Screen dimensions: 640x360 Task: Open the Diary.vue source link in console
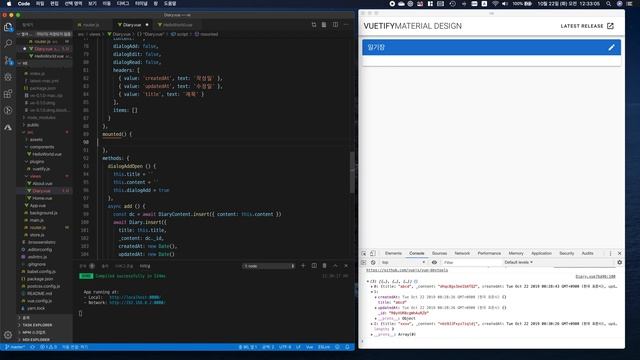point(595,277)
